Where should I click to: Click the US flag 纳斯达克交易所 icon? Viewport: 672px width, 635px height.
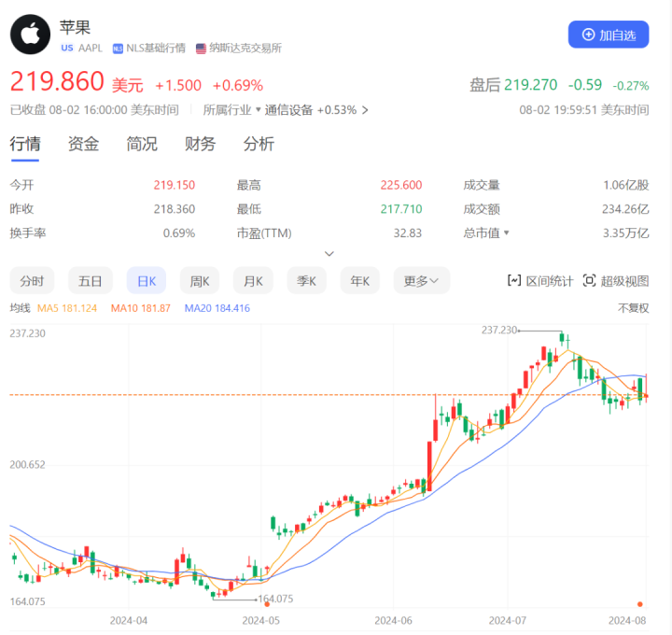(201, 49)
